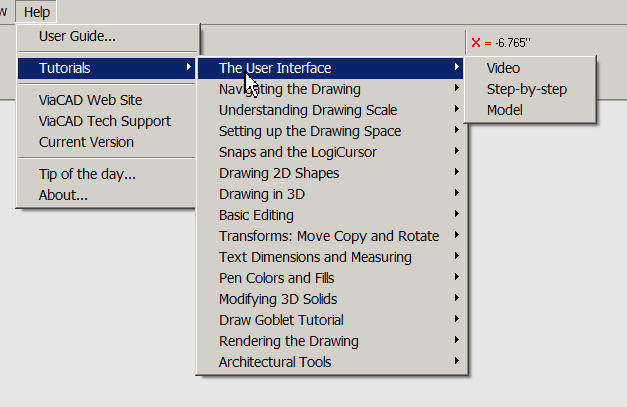Open the ViaCAD Web Site link
The height and width of the screenshot is (407, 627).
coord(90,100)
